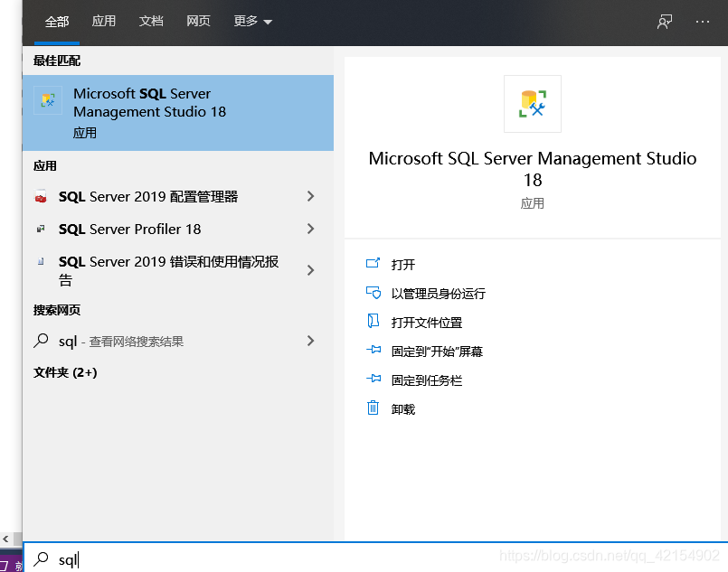Click the search box containing sql
This screenshot has width=728, height=572.
(x=375, y=558)
